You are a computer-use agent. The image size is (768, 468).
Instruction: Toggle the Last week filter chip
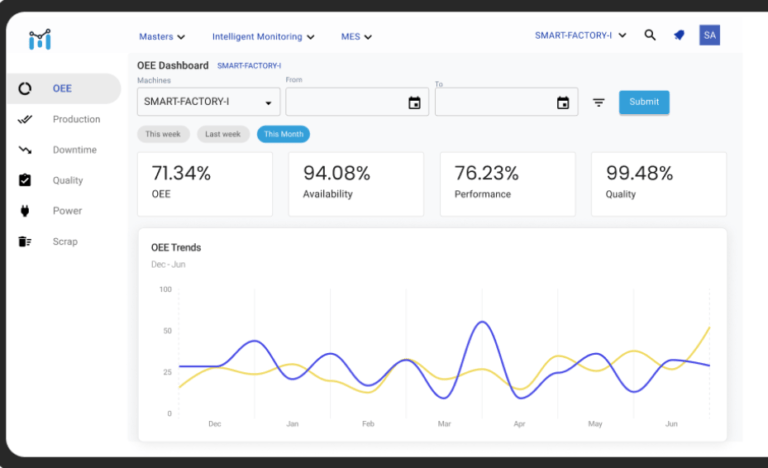pyautogui.click(x=223, y=134)
